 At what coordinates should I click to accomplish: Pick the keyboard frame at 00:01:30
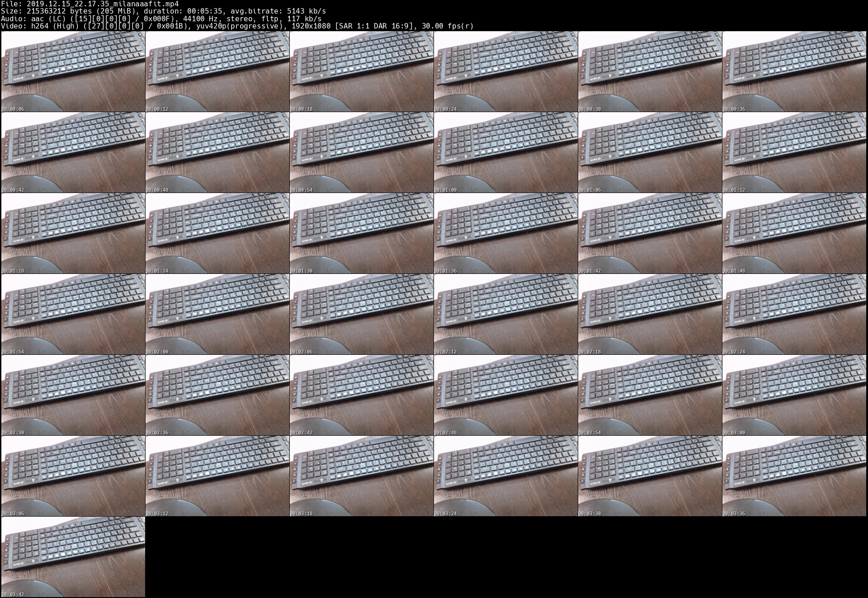[362, 233]
